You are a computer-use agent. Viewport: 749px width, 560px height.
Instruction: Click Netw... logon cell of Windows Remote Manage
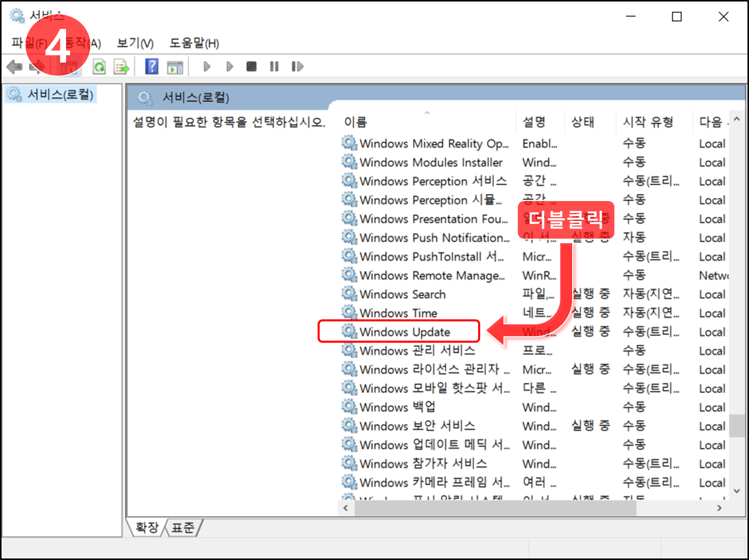tap(714, 275)
